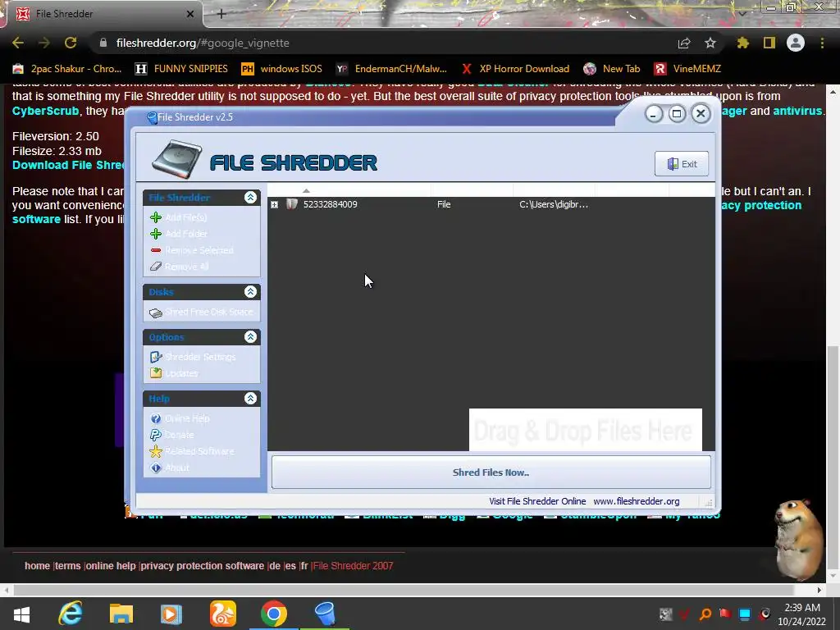The image size is (840, 630).
Task: Open the Chrome three-dot menu
Action: point(822,43)
